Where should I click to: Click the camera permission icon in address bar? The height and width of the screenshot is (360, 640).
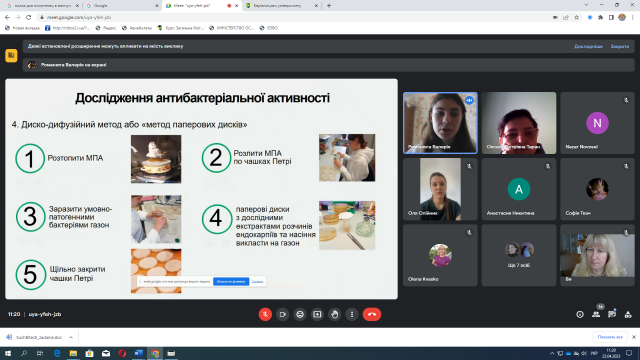tap(555, 18)
